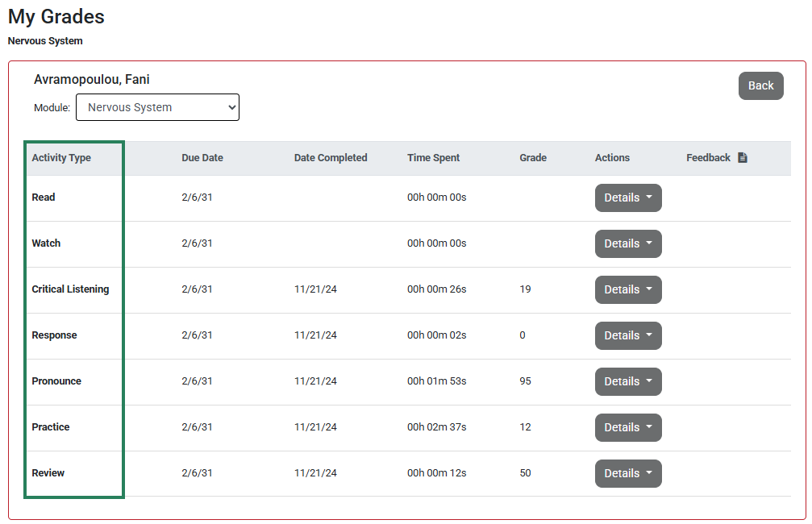This screenshot has width=812, height=524.
Task: Open Details dropdown for the Review row
Action: pos(627,473)
